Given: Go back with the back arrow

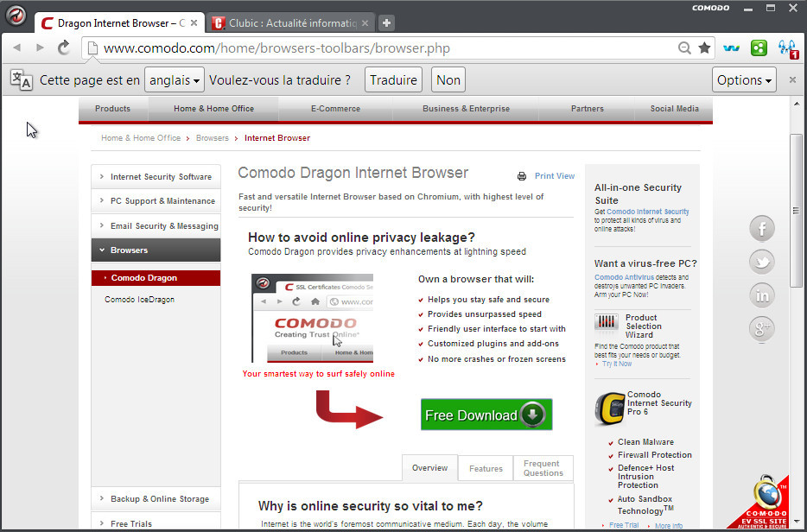Looking at the screenshot, I should point(17,47).
